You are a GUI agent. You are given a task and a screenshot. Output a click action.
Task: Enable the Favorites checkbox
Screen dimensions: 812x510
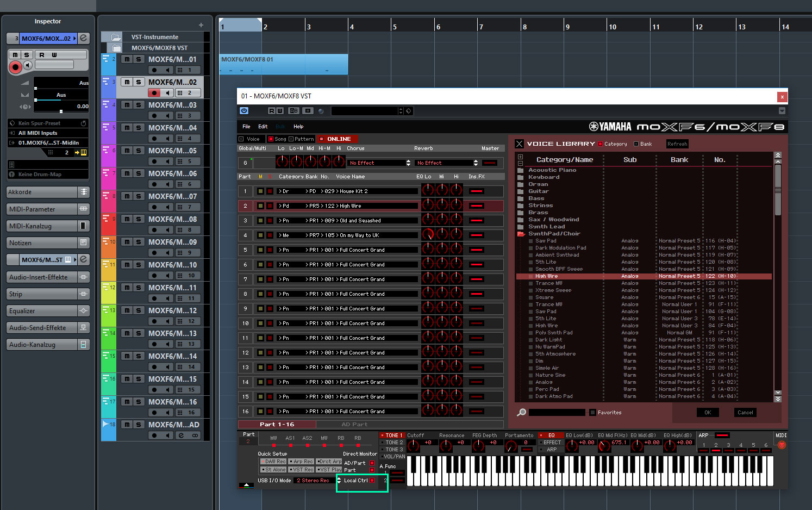pyautogui.click(x=593, y=412)
